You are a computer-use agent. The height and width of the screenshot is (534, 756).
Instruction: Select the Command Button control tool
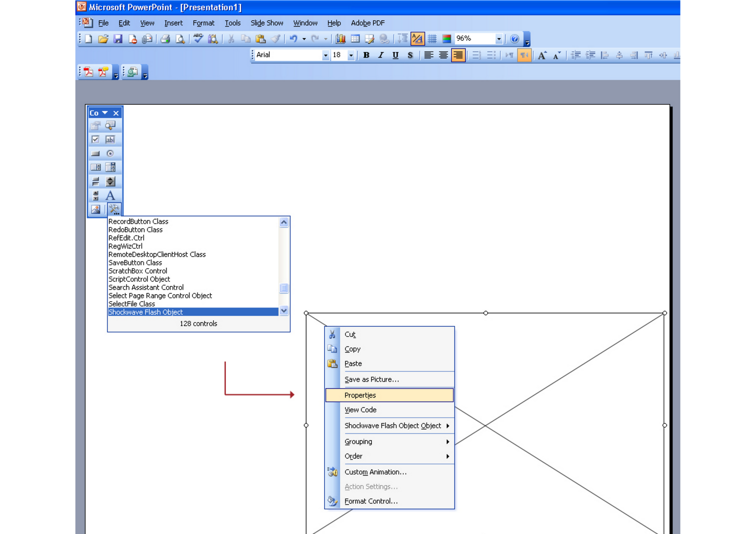point(95,153)
